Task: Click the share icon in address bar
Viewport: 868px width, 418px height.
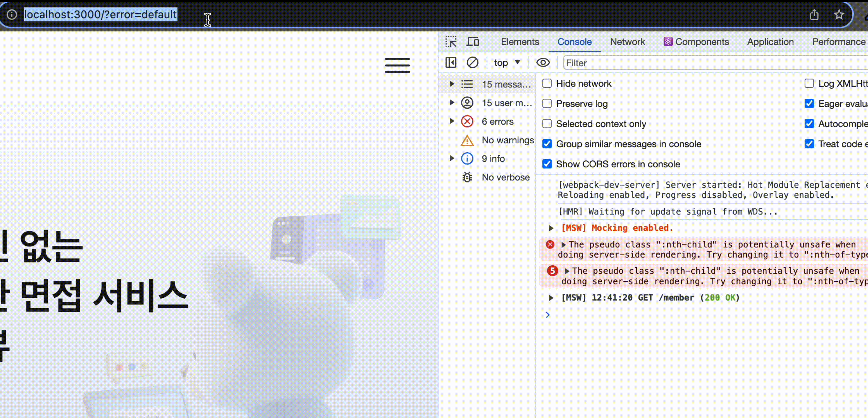Action: point(814,15)
